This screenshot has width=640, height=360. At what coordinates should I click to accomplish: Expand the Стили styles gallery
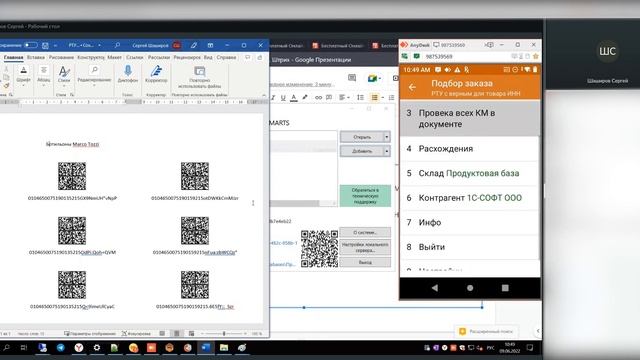(x=64, y=76)
